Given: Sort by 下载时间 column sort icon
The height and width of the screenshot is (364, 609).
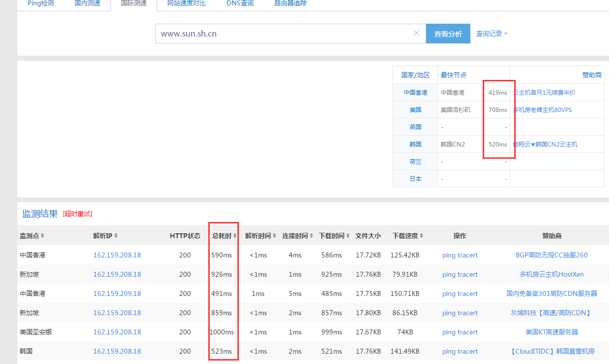Looking at the screenshot, I should click(348, 236).
